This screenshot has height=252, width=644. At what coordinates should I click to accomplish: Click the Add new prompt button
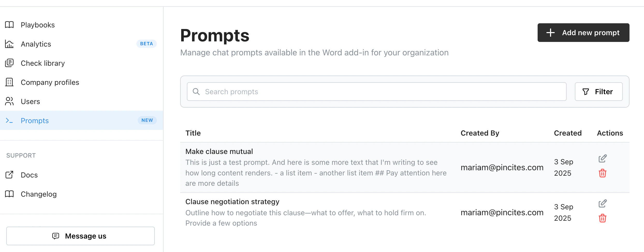pos(583,33)
